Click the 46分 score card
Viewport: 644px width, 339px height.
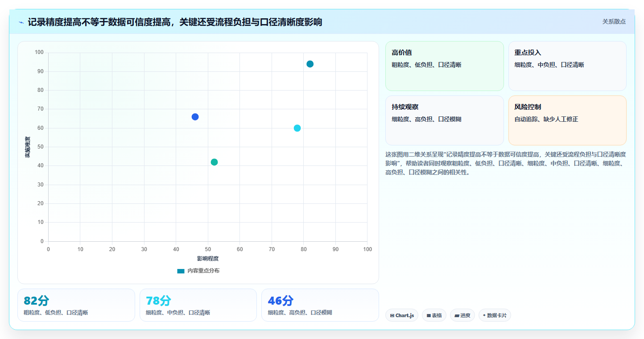(x=320, y=305)
